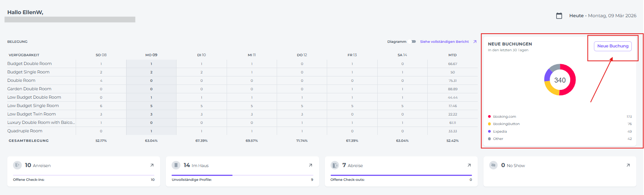Click the Im Haus door icon
Viewport: 644px width, 195px height.
(176, 165)
